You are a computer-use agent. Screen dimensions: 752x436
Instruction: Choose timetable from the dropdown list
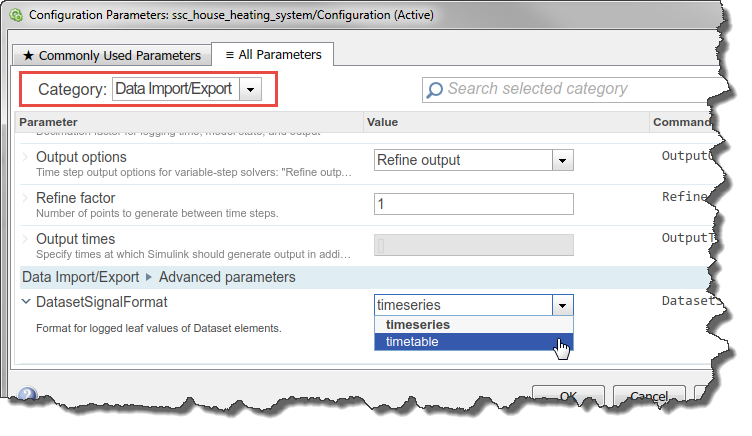pos(412,341)
